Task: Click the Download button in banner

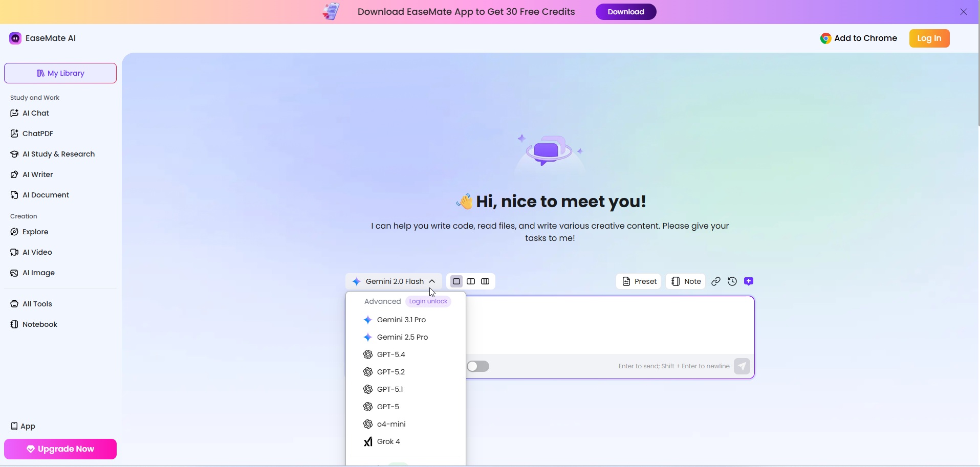Action: pos(626,12)
